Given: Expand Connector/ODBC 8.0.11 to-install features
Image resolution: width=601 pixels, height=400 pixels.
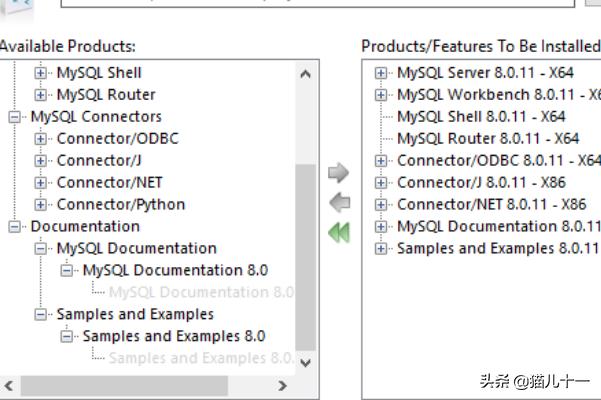Looking at the screenshot, I should pyautogui.click(x=381, y=161).
